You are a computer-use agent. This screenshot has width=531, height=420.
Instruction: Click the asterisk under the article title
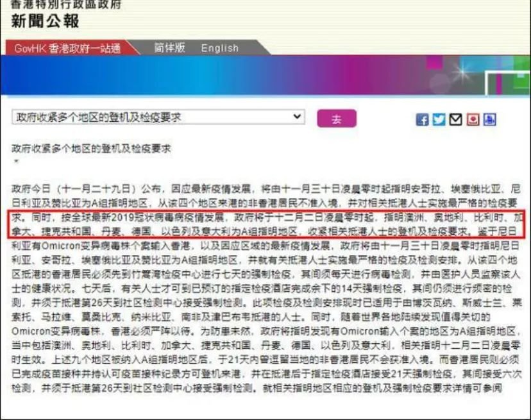click(16, 162)
